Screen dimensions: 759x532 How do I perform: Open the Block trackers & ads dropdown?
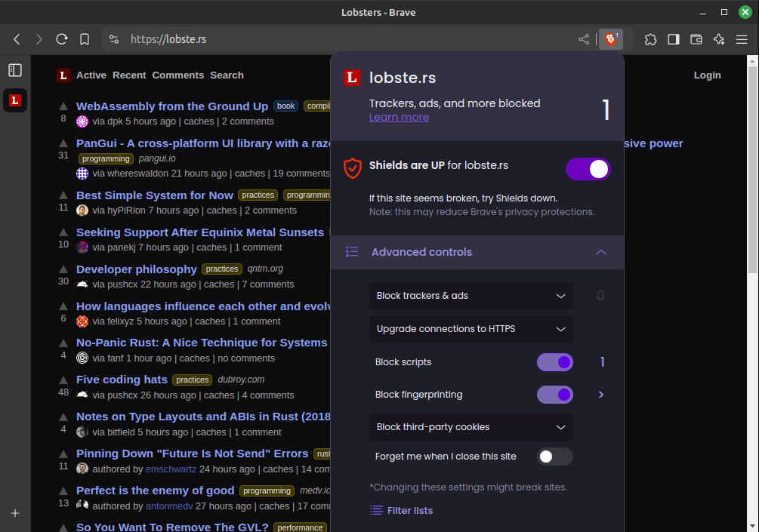pos(471,296)
